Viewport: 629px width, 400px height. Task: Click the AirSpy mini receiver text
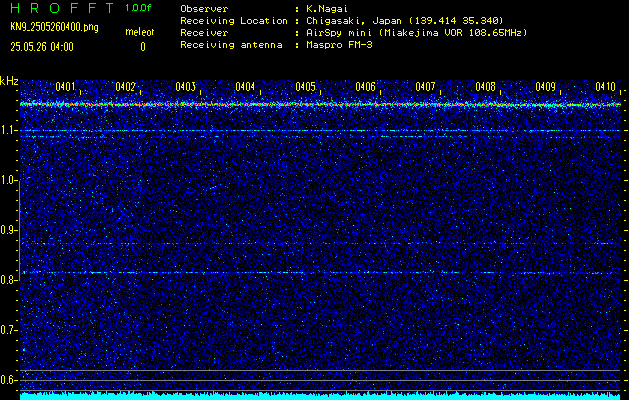point(417,32)
